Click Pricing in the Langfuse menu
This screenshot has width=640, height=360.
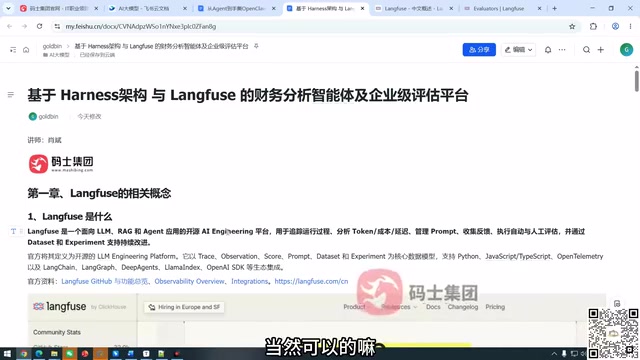[495, 307]
